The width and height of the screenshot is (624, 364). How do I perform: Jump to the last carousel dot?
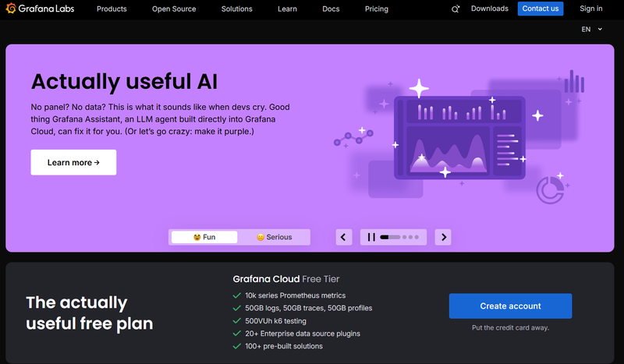[417, 237]
